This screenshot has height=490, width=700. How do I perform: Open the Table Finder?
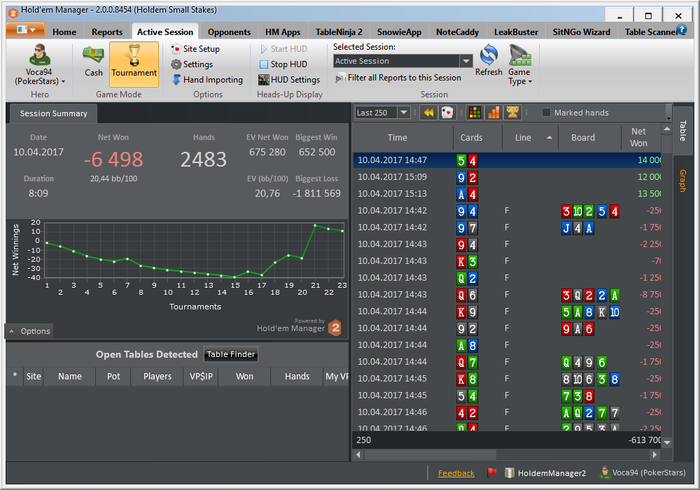(x=231, y=354)
